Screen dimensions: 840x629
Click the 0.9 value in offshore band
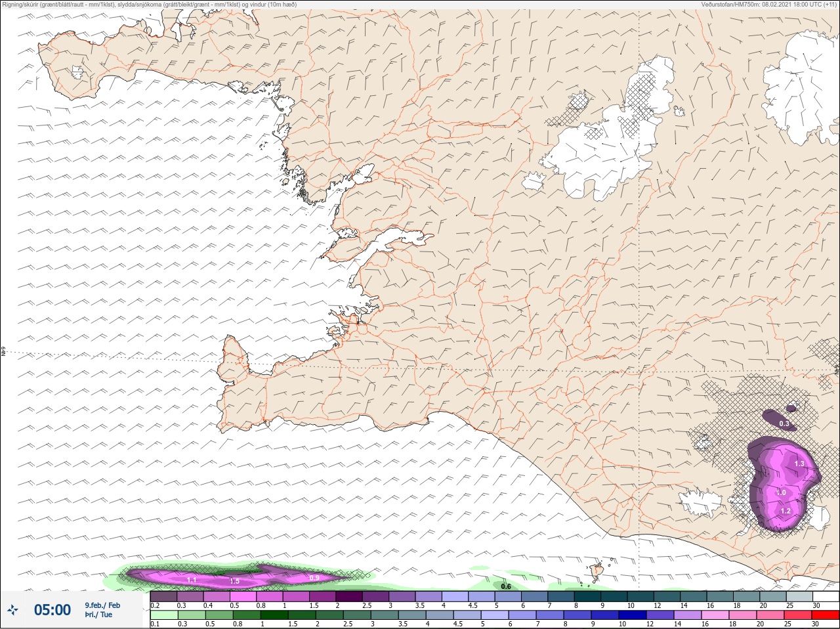(314, 578)
